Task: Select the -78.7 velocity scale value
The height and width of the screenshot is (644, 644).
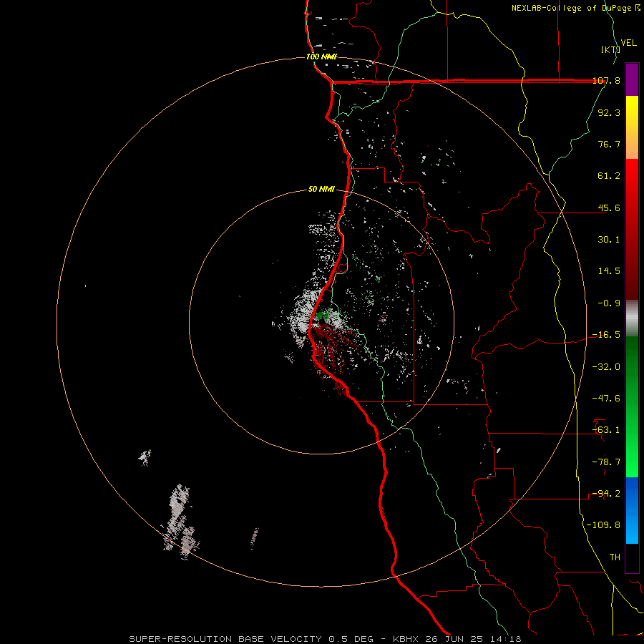Action: [607, 462]
